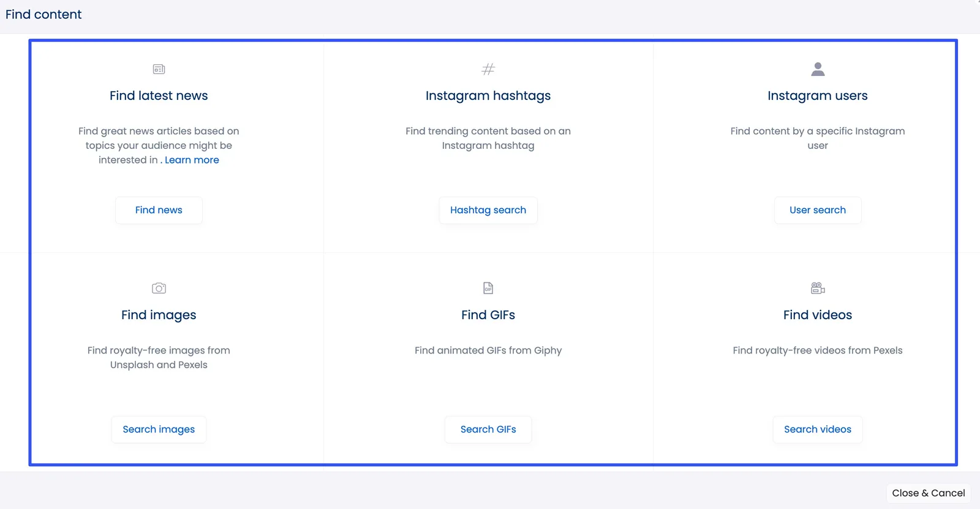The height and width of the screenshot is (509, 980).
Task: Click the GIF file icon above Find GIFs
Action: click(488, 288)
